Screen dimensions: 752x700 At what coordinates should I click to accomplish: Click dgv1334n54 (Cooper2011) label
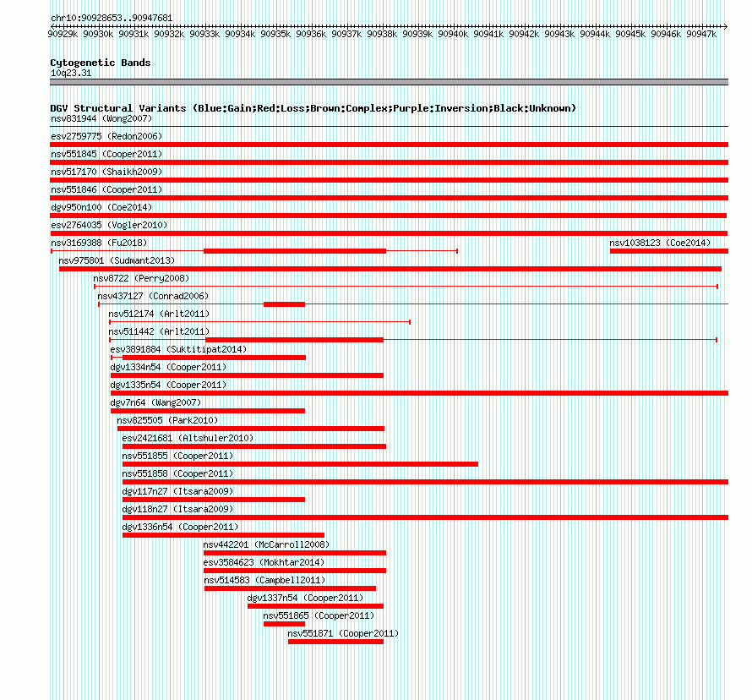[168, 367]
